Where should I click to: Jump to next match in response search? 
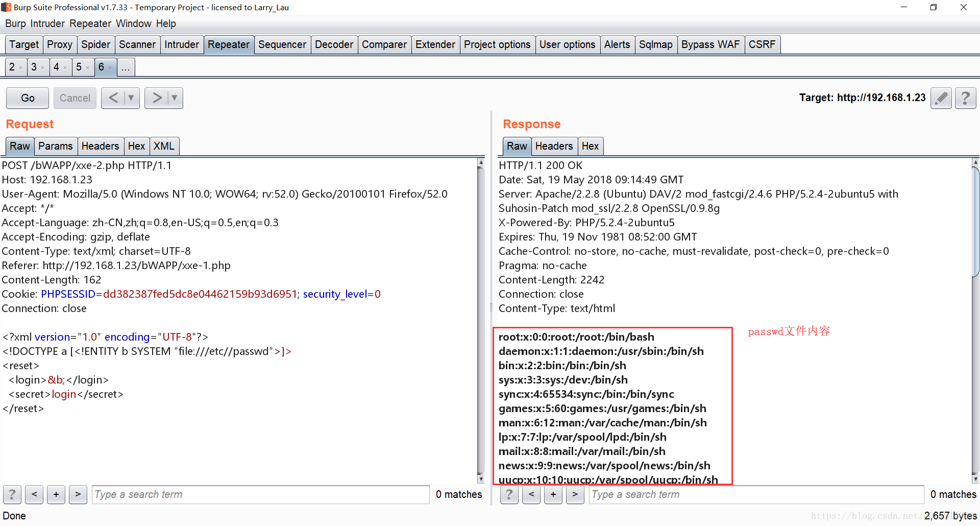[x=575, y=494]
